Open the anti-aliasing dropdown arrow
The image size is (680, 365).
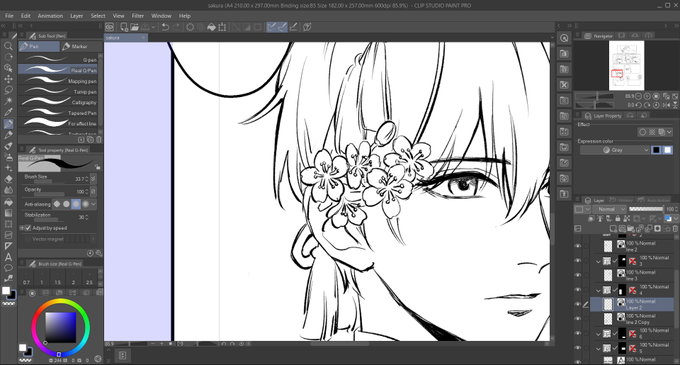click(93, 204)
